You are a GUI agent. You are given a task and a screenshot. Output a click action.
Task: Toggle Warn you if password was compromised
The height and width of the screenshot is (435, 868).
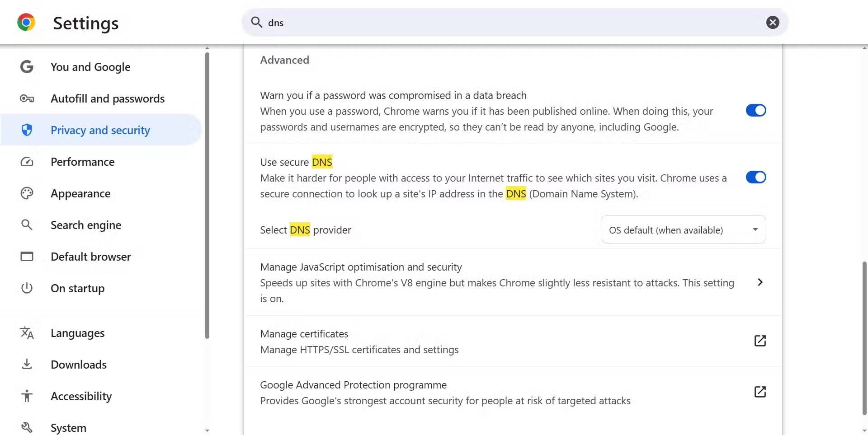[x=755, y=110]
